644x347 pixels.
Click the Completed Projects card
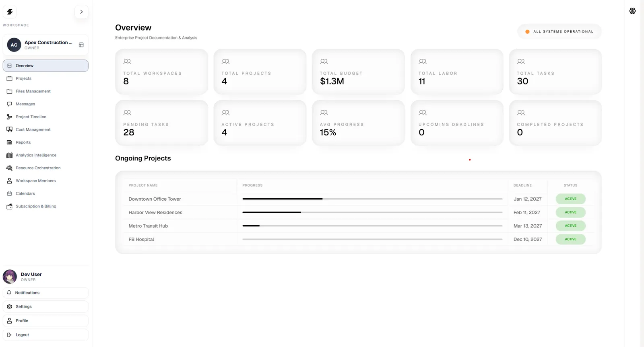tap(555, 123)
